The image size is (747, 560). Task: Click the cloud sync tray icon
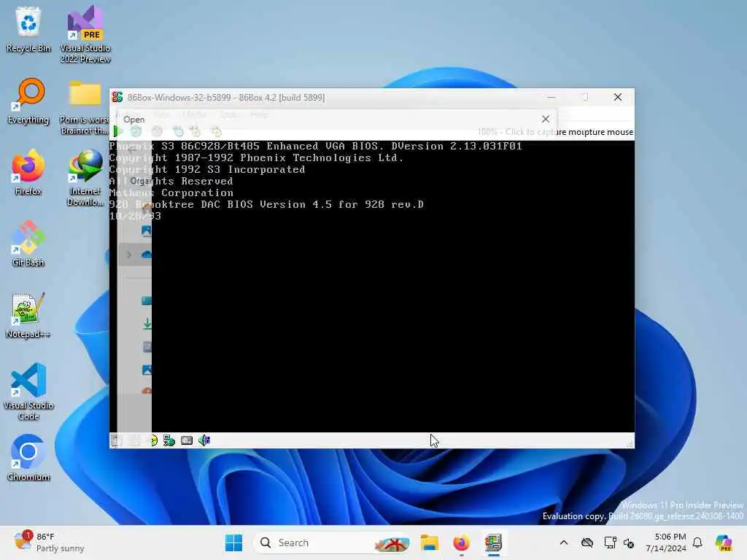(587, 542)
